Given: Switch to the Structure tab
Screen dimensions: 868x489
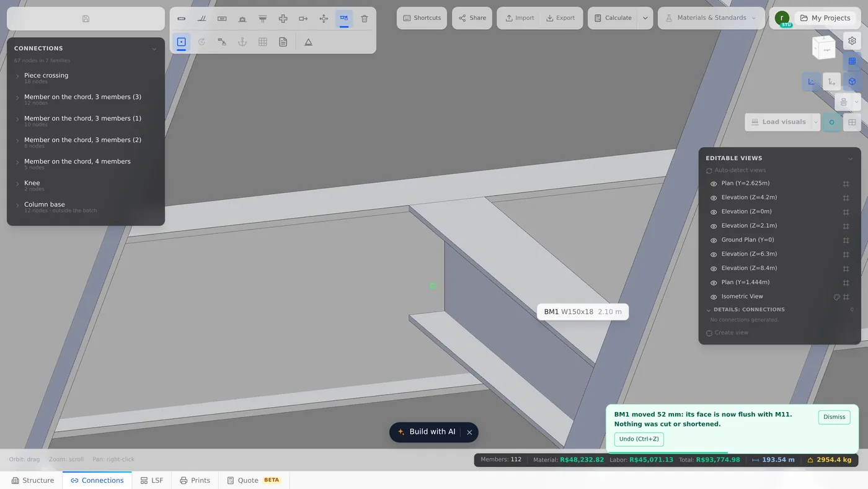Looking at the screenshot, I should pyautogui.click(x=33, y=480).
